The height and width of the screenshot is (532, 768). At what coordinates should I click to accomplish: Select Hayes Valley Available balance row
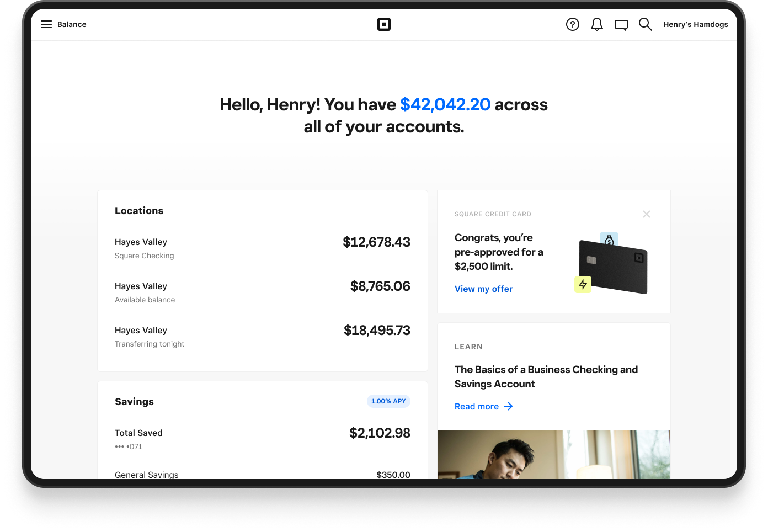point(262,292)
